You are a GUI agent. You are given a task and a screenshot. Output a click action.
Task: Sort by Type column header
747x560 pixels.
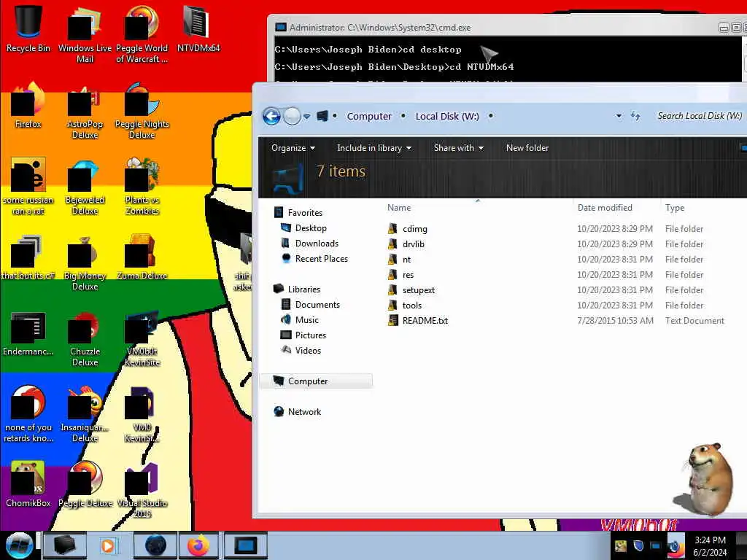[x=675, y=208]
